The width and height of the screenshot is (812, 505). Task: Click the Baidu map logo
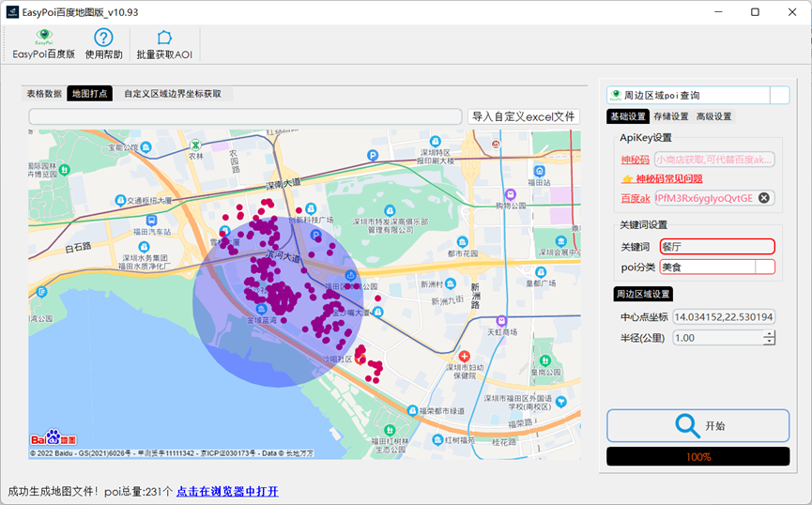(x=54, y=437)
